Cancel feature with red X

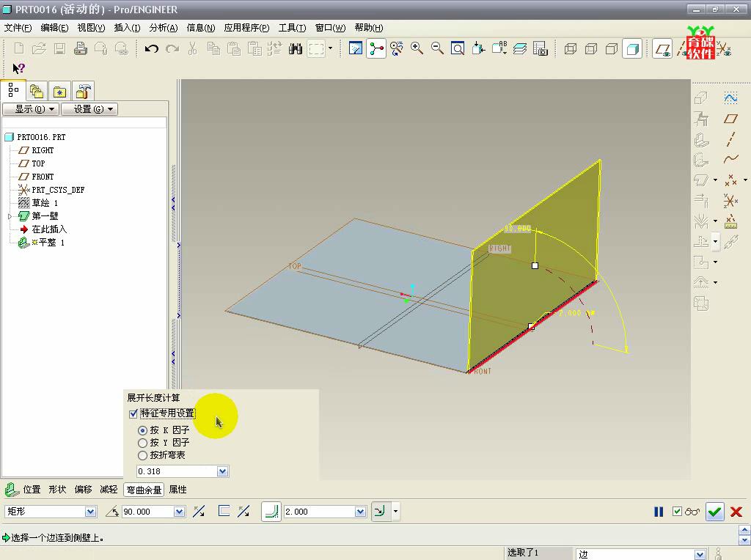(x=736, y=512)
